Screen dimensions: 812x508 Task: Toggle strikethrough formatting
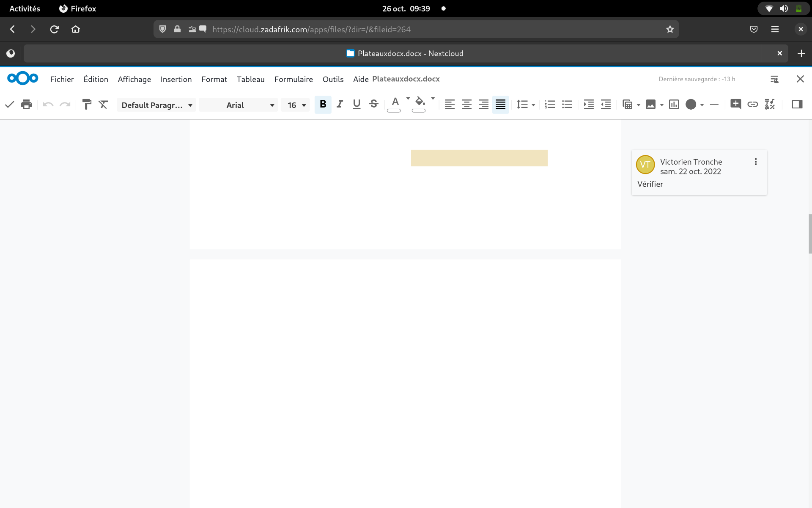[374, 105]
